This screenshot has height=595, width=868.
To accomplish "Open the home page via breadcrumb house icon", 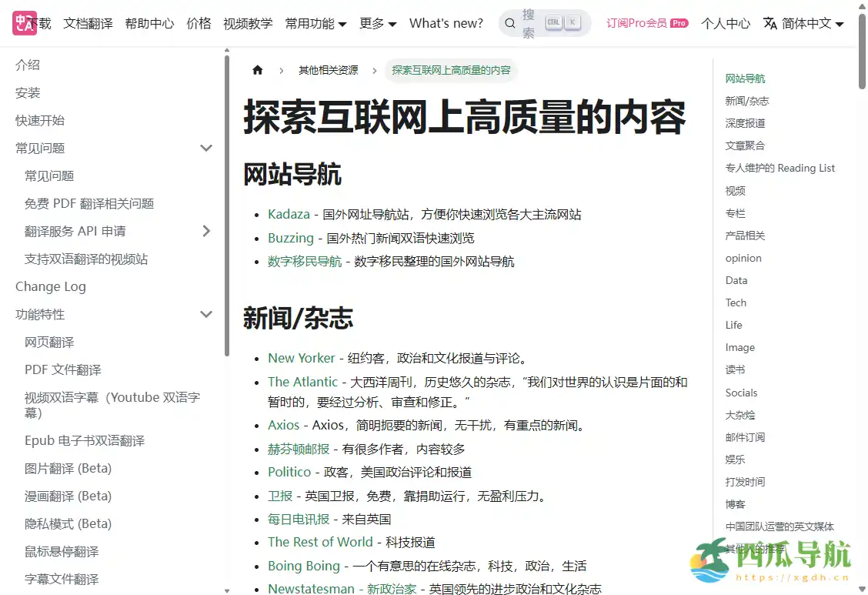I will click(257, 69).
